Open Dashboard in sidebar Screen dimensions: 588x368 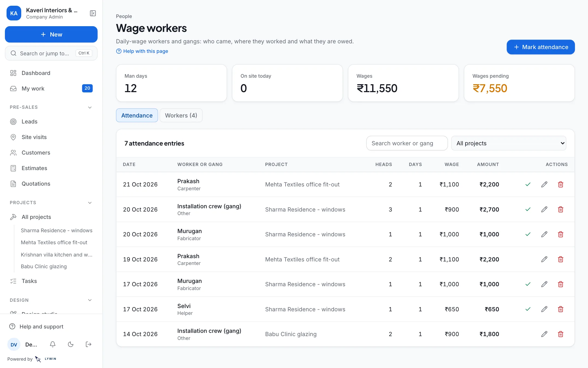[51, 73]
